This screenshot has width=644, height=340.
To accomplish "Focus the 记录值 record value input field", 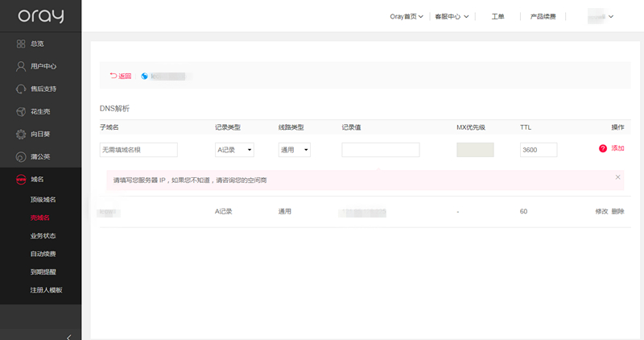I will [x=380, y=150].
